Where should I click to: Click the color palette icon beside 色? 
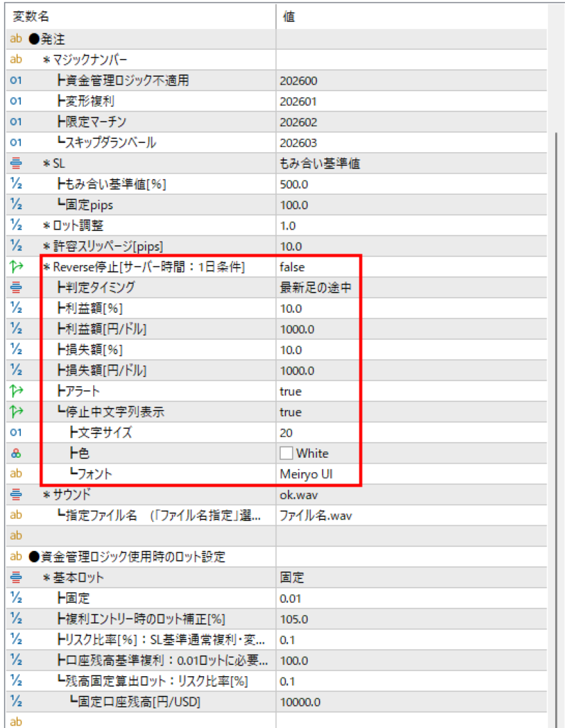point(16,453)
